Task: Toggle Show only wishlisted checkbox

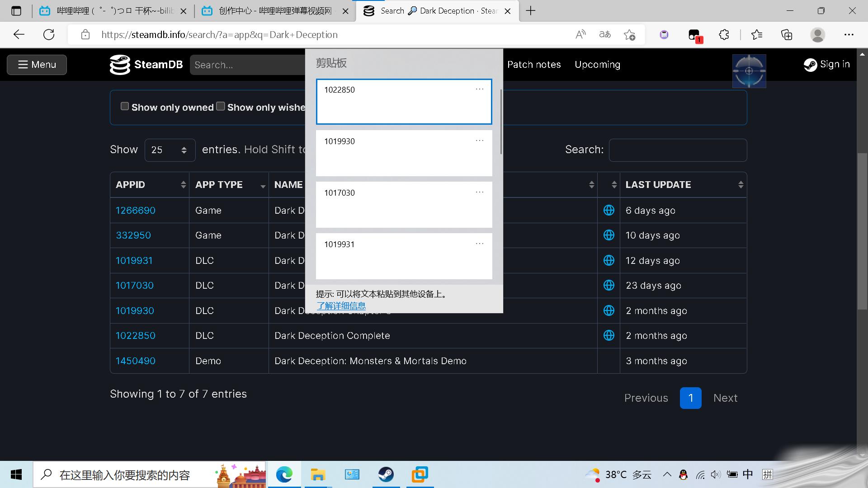Action: pyautogui.click(x=221, y=106)
